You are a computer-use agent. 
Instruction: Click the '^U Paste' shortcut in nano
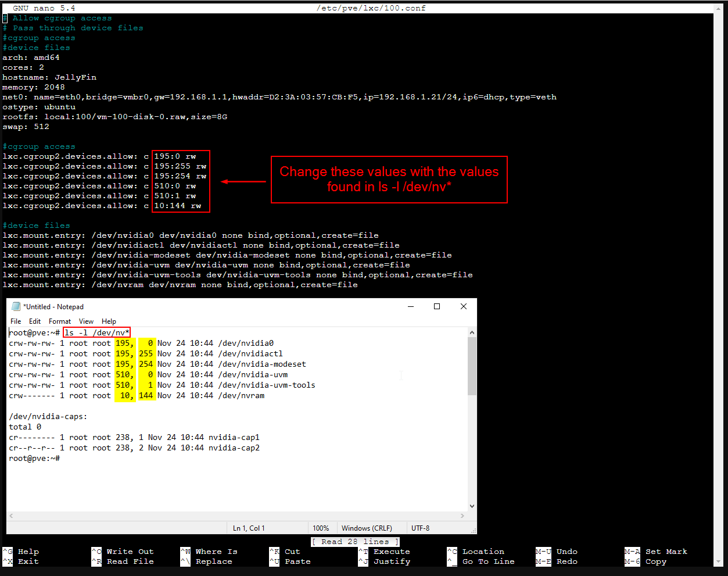tap(290, 561)
